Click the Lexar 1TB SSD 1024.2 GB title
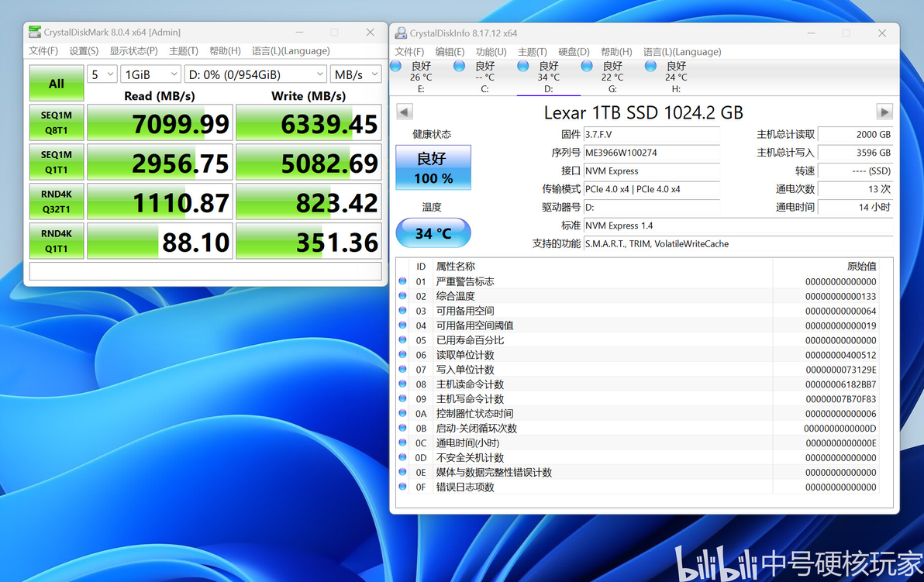Viewport: 924px width, 582px height. tap(643, 112)
